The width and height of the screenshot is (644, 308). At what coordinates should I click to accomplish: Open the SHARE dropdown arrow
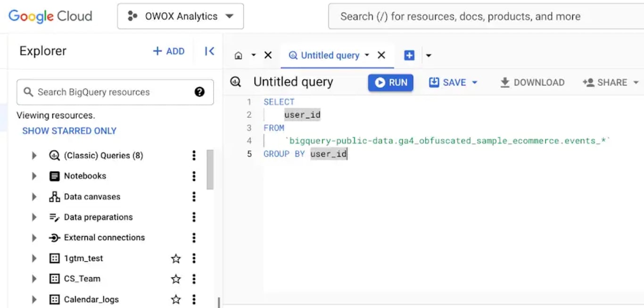point(636,83)
